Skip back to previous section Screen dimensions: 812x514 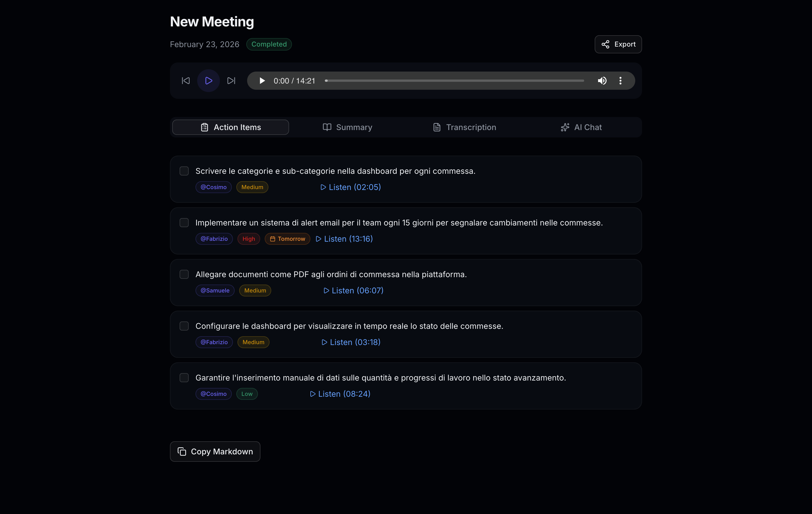coord(186,81)
